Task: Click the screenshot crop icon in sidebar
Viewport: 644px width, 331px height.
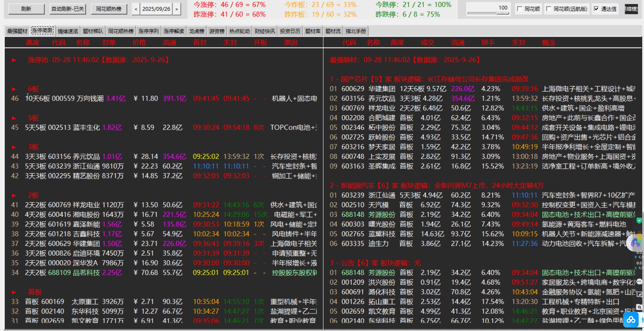Action: [639, 294]
